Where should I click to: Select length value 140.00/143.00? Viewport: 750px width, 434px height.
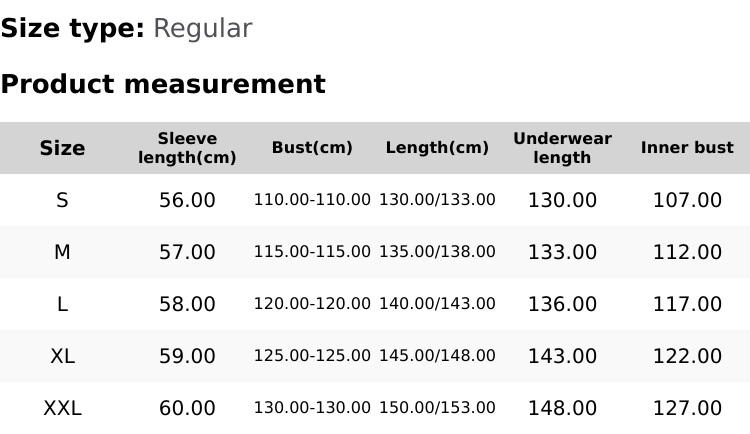(437, 304)
